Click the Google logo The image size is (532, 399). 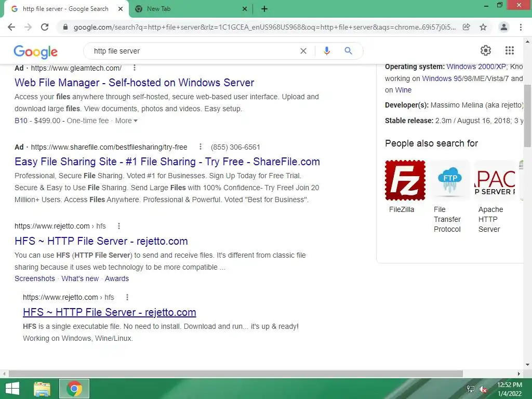tap(36, 51)
